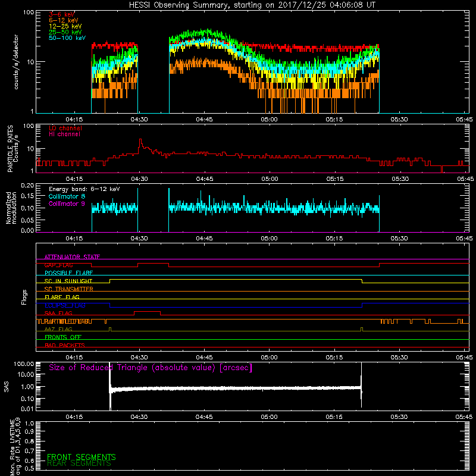Click the SC IN SUNLIGHT flag label
Screen dimensions: 476x476
click(x=68, y=281)
